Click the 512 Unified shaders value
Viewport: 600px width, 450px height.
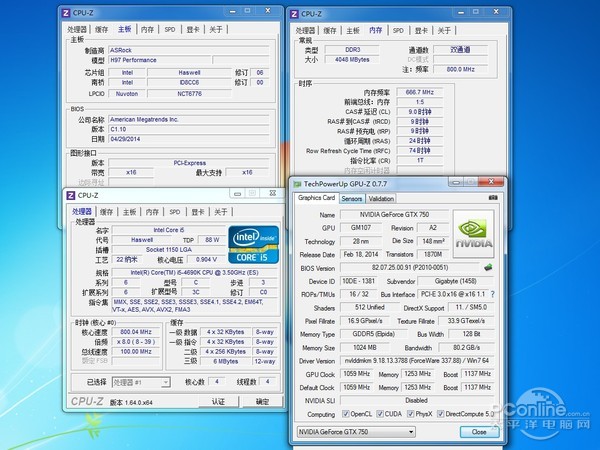click(x=369, y=308)
